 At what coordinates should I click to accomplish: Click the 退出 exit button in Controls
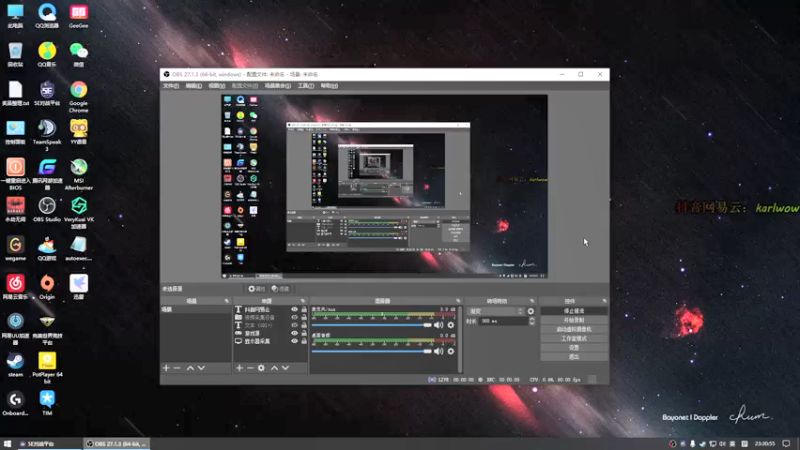(x=574, y=357)
